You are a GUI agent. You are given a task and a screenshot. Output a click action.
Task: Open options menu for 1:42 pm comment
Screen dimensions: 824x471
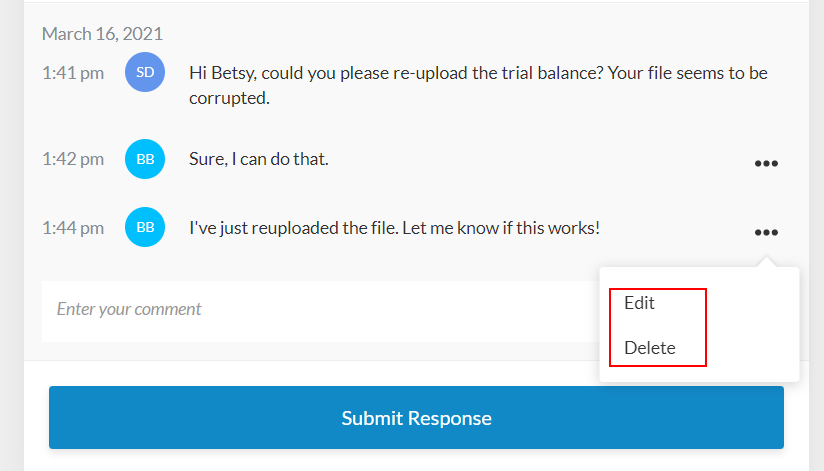coord(766,163)
